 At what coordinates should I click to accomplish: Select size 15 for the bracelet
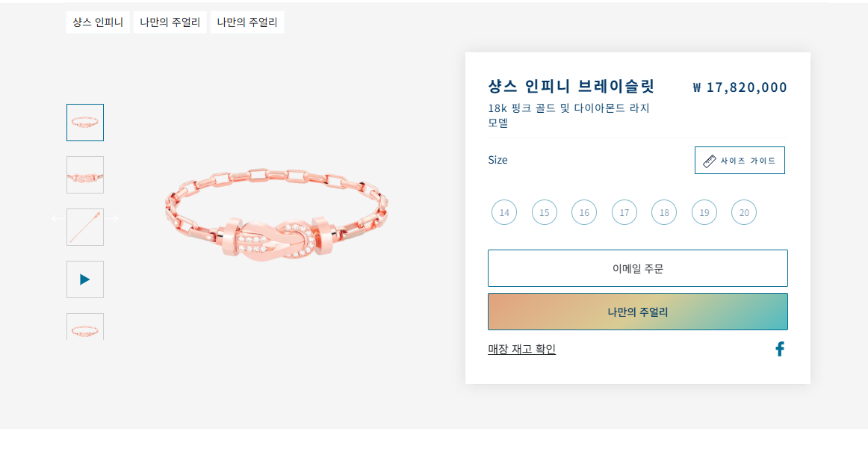(x=545, y=212)
